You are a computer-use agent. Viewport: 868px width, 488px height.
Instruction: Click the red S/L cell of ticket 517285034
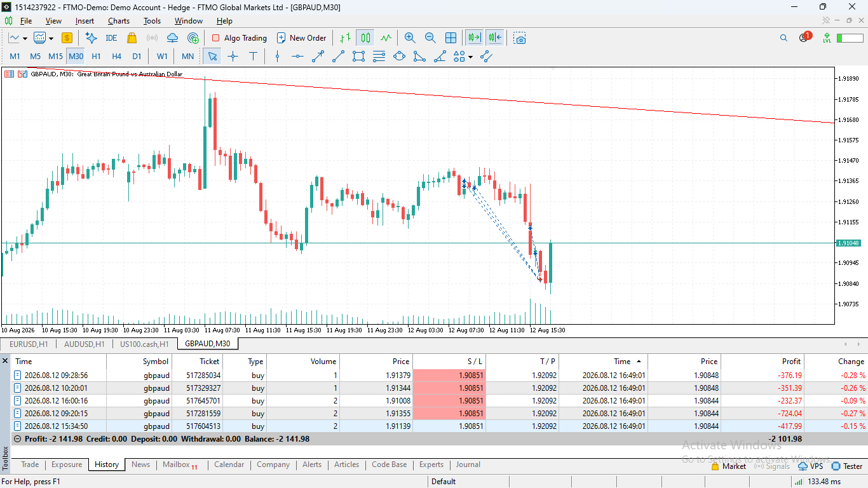(x=449, y=376)
